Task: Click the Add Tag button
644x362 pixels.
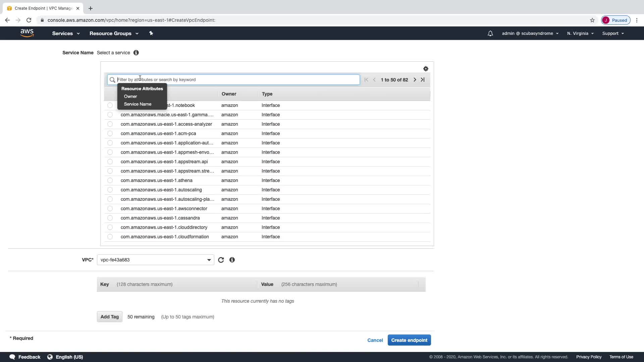Action: pos(109,317)
